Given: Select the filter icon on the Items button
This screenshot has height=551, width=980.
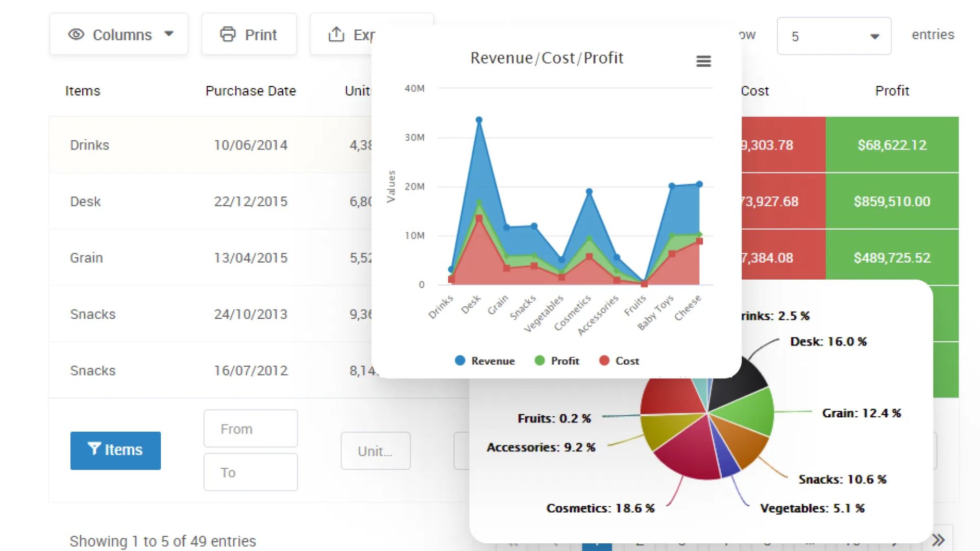Looking at the screenshot, I should coord(94,449).
